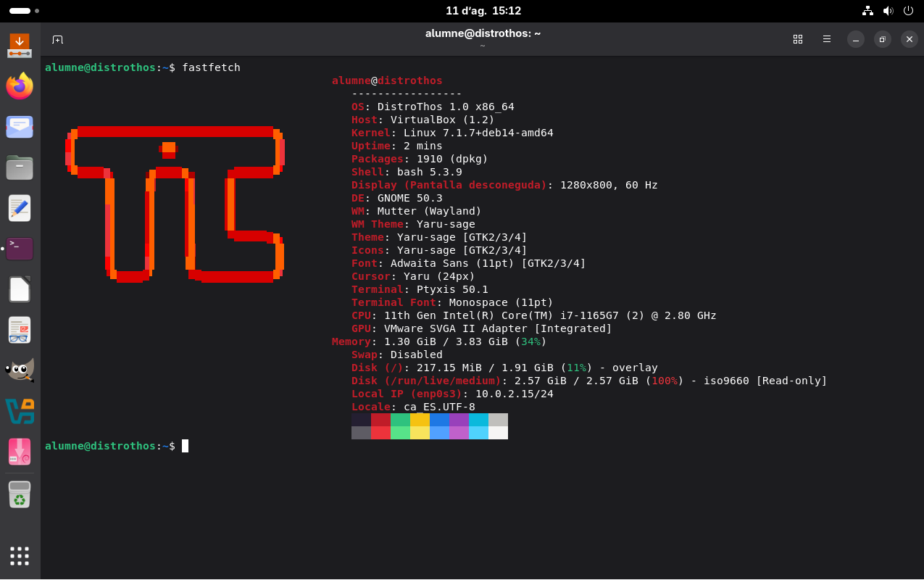Click the white color block in bottom row

[x=498, y=433]
